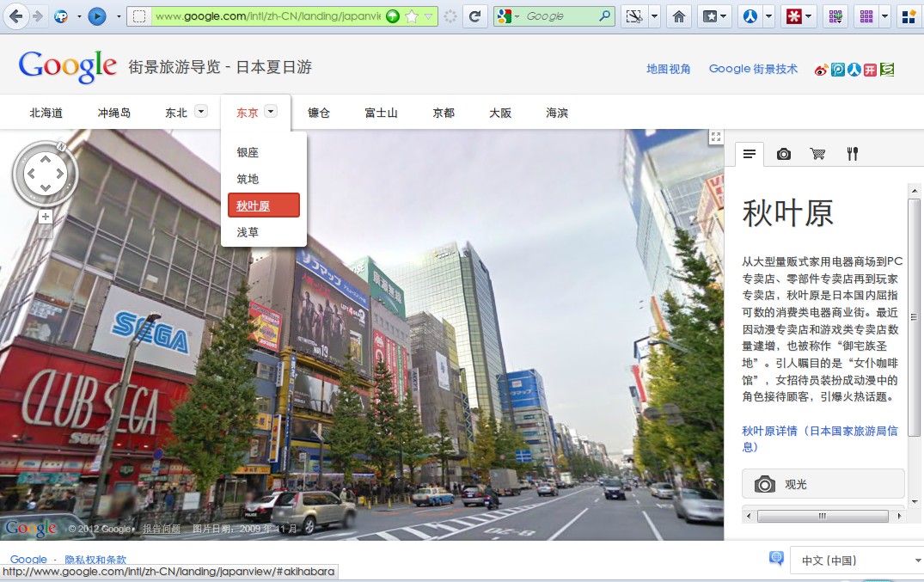Pan street view down with compass arrow
Viewport: 924px width, 582px height.
(x=46, y=188)
